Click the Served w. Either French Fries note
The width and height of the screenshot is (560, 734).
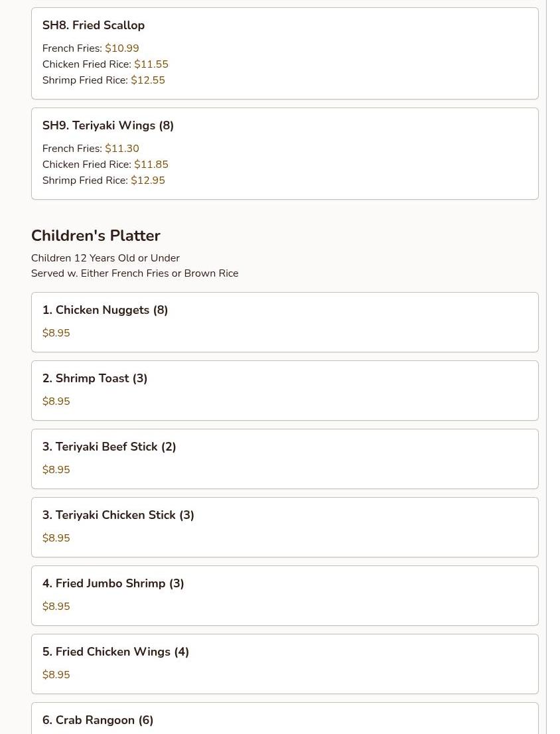pos(135,273)
